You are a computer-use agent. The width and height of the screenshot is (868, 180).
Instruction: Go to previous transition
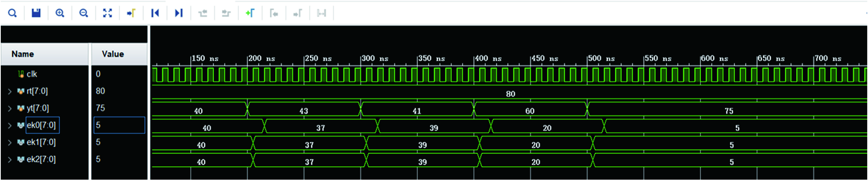(x=202, y=13)
